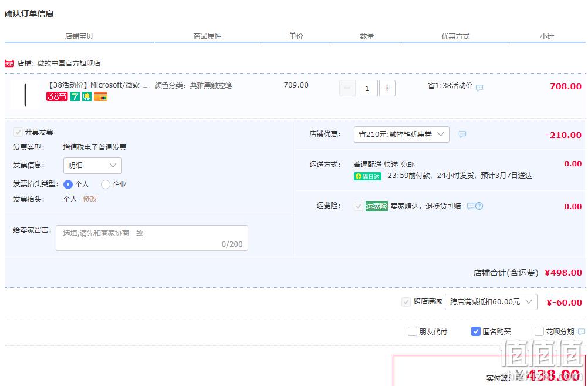This screenshot has width=588, height=386.
Task: Click the 颜色分类: 典雅黑触控笔 attribute text
Action: [193, 86]
